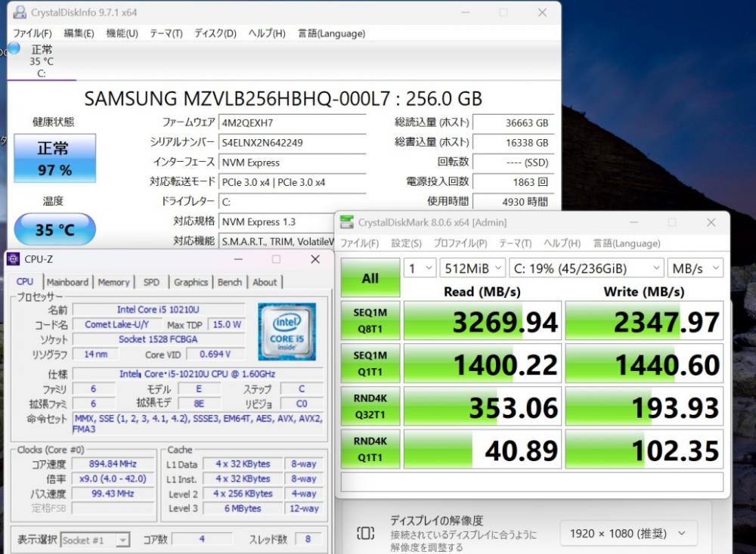The image size is (756, 554).
Task: Click the RND4K Q32T1 write result 193.93
Action: click(644, 407)
